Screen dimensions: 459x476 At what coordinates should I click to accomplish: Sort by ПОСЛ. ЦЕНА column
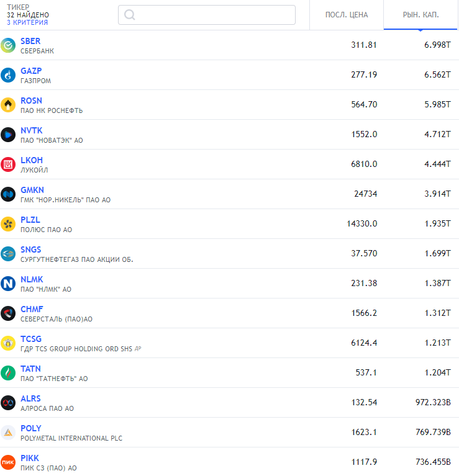coord(347,14)
